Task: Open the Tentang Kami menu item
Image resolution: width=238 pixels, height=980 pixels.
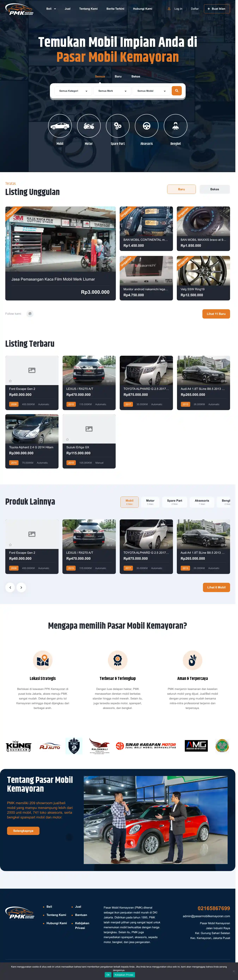Action: point(88,9)
